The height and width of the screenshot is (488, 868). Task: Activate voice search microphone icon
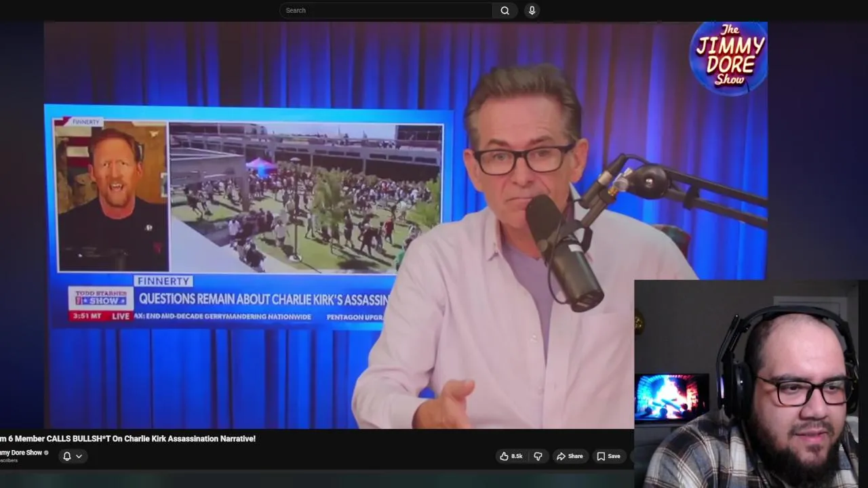pyautogui.click(x=532, y=10)
